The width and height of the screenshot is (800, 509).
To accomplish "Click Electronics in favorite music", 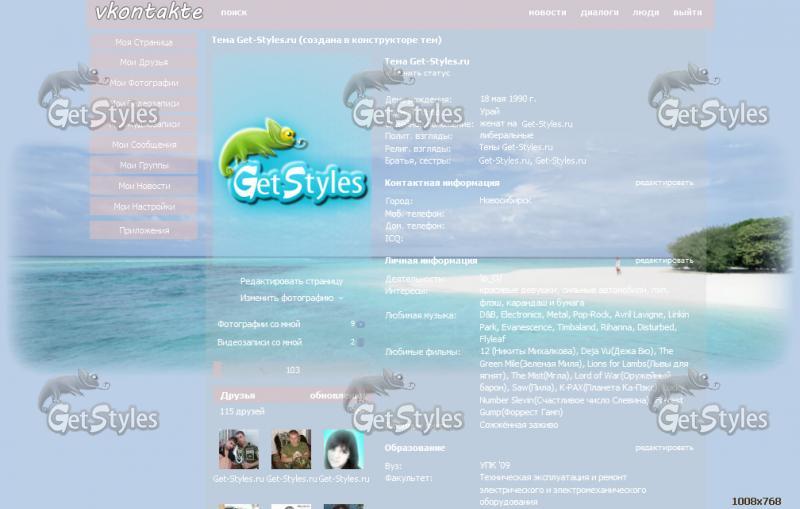I will click(x=520, y=315).
